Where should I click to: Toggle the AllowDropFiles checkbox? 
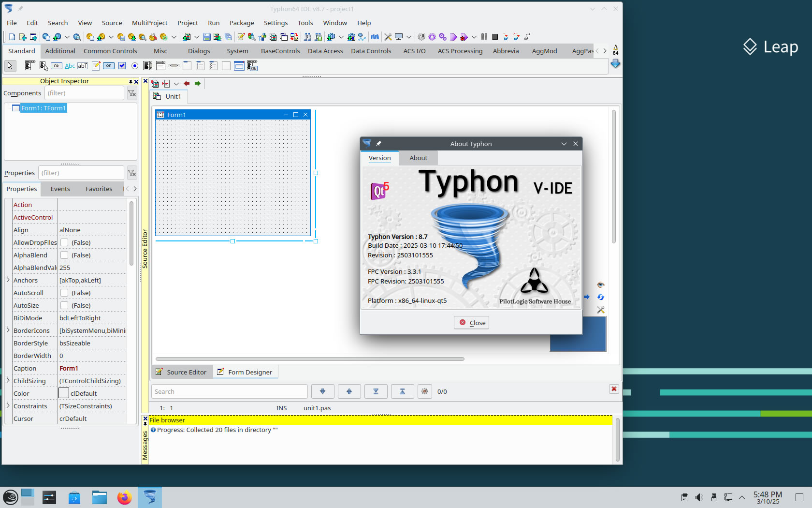click(64, 242)
